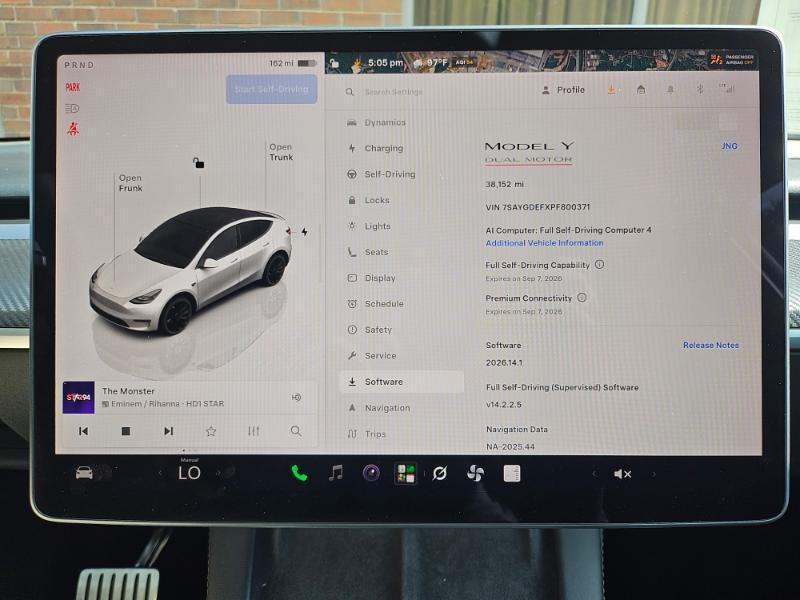Stop media playback
The image size is (800, 600).
[x=126, y=432]
